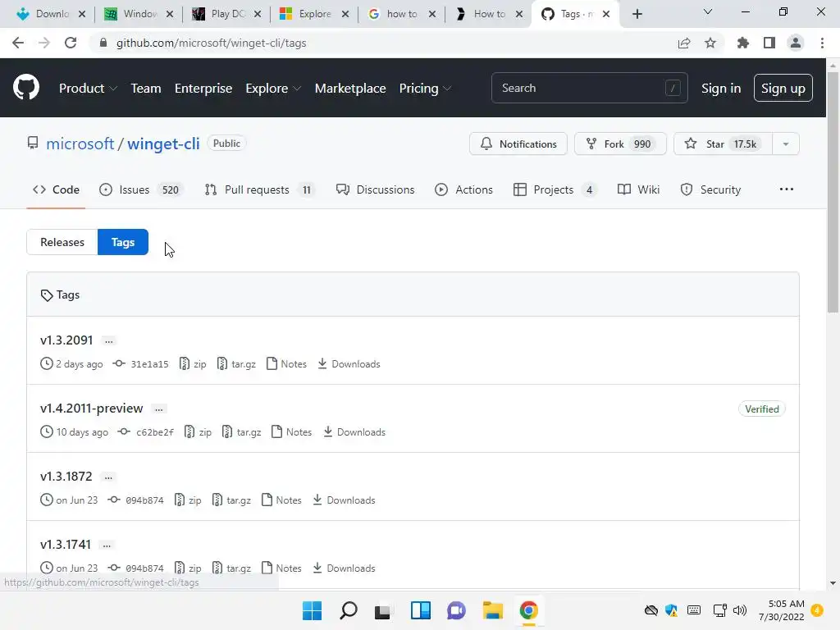Image resolution: width=840 pixels, height=630 pixels.
Task: Download tar.gz for v1.3.2091
Action: (236, 363)
